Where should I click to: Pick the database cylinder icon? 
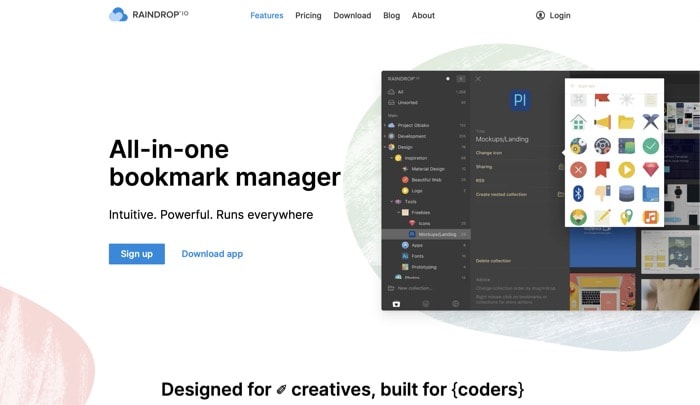coord(626,193)
